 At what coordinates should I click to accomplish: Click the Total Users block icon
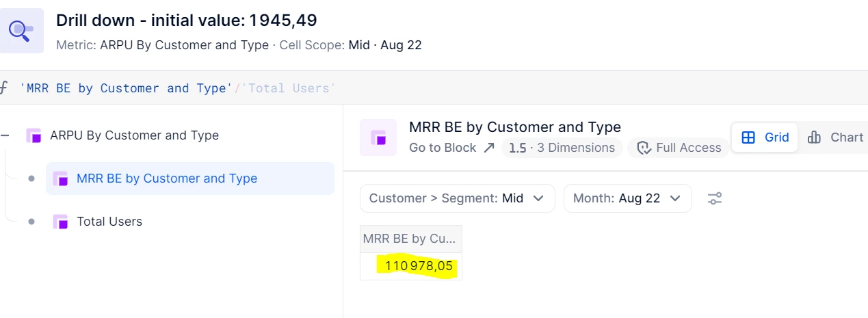click(x=60, y=222)
